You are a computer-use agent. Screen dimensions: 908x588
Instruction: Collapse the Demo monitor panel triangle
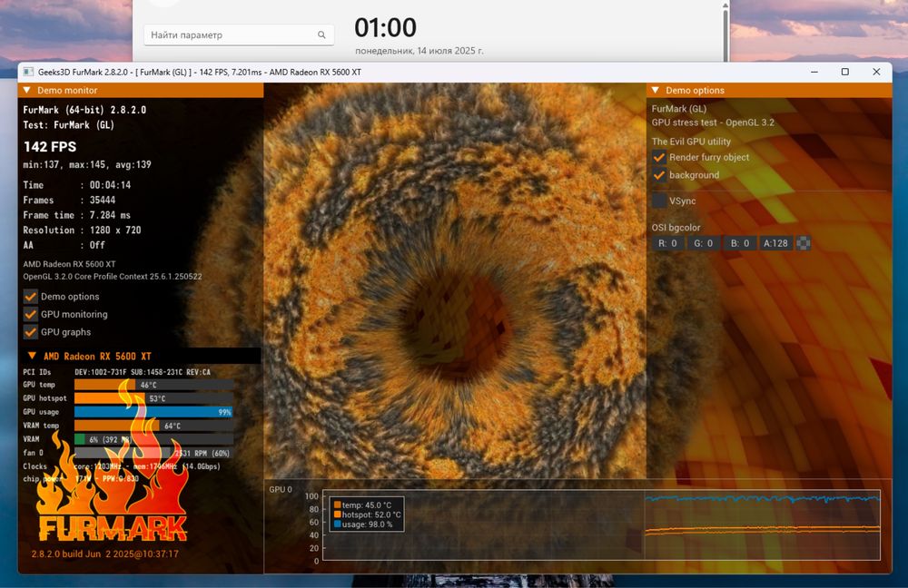(x=26, y=90)
